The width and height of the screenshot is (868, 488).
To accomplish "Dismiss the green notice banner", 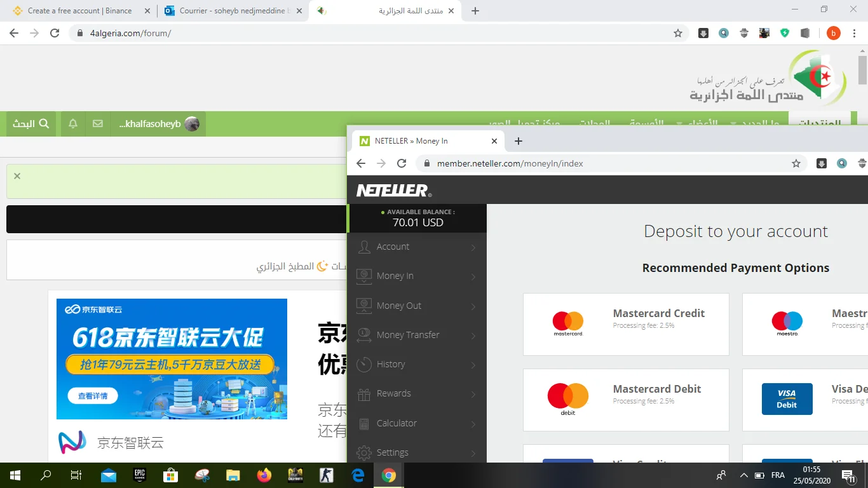I will click(17, 176).
